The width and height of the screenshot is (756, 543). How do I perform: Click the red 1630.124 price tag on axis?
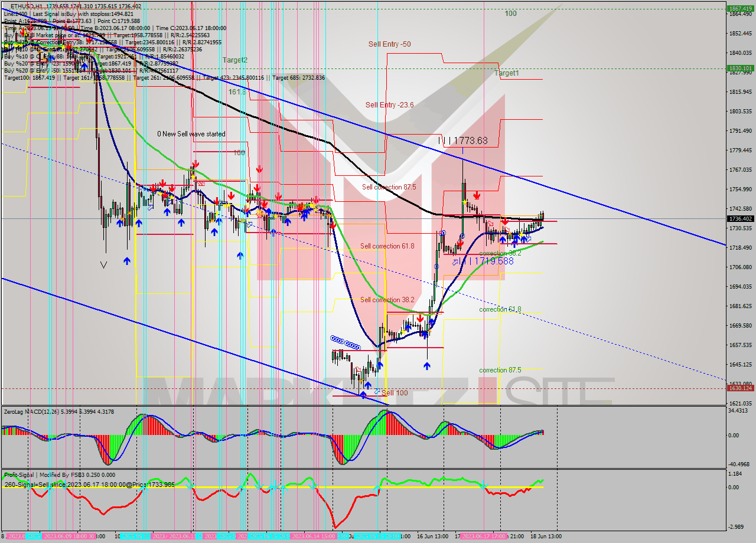tap(740, 388)
